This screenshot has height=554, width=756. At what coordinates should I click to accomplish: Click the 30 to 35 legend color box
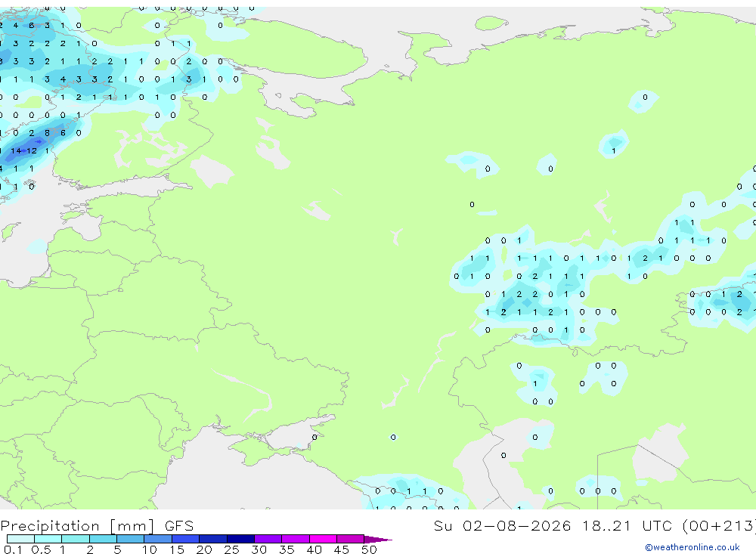tap(268, 539)
